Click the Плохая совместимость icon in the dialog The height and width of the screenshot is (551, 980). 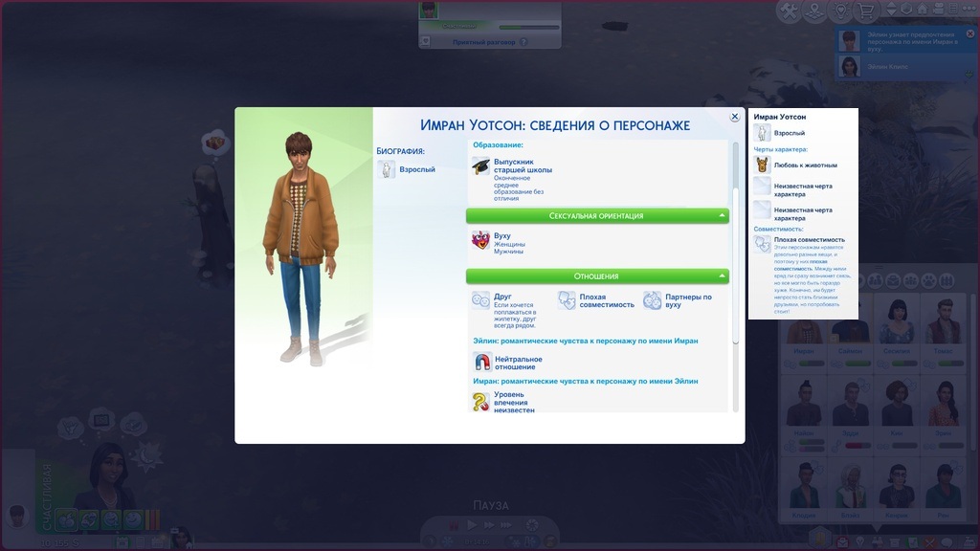pyautogui.click(x=567, y=300)
